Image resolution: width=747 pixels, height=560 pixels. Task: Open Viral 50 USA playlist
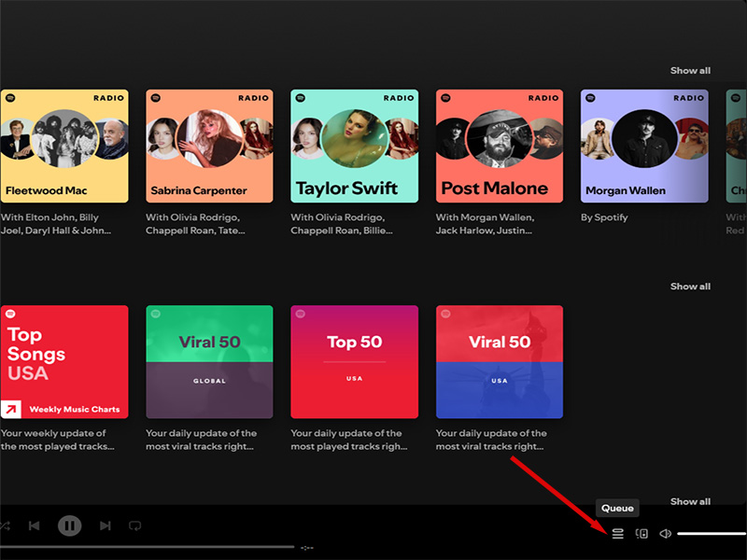pos(500,362)
